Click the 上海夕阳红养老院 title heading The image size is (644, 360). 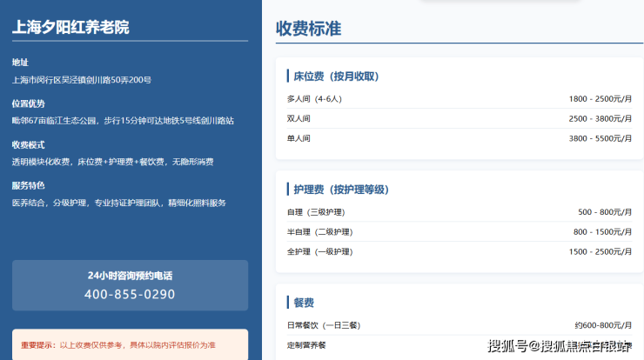(x=70, y=27)
